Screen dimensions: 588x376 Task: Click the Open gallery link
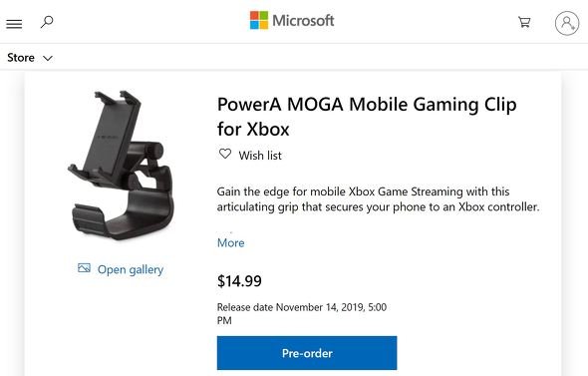pyautogui.click(x=131, y=269)
